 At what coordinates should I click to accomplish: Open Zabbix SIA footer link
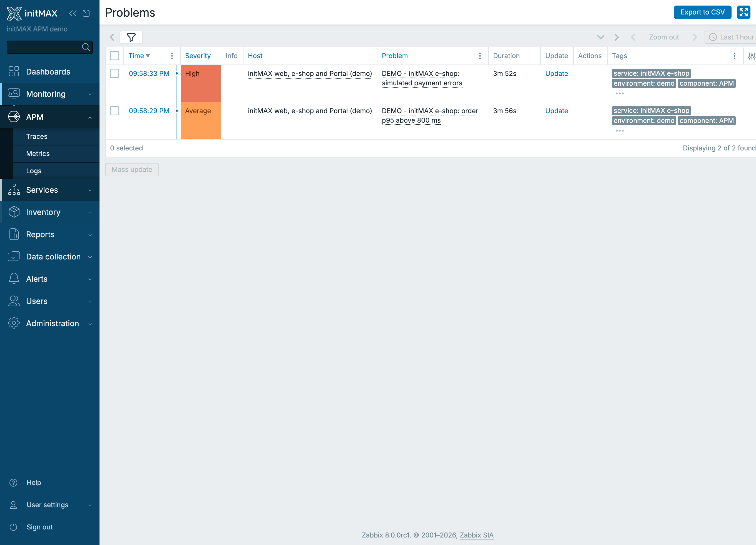coord(476,535)
